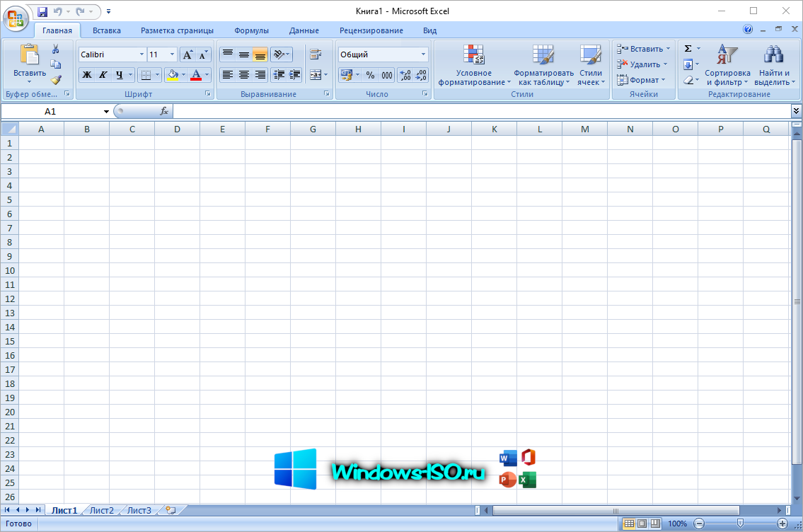The image size is (803, 532).
Task: Switch to Рецензирование tab
Action: coord(371,30)
